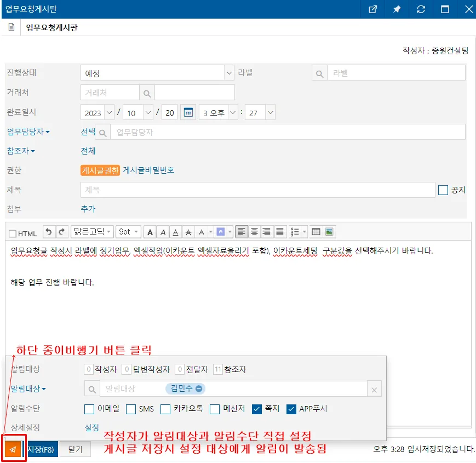This screenshot has height=463, width=476.
Task: Expand the 업무담당자 label dropdown
Action: click(28, 132)
